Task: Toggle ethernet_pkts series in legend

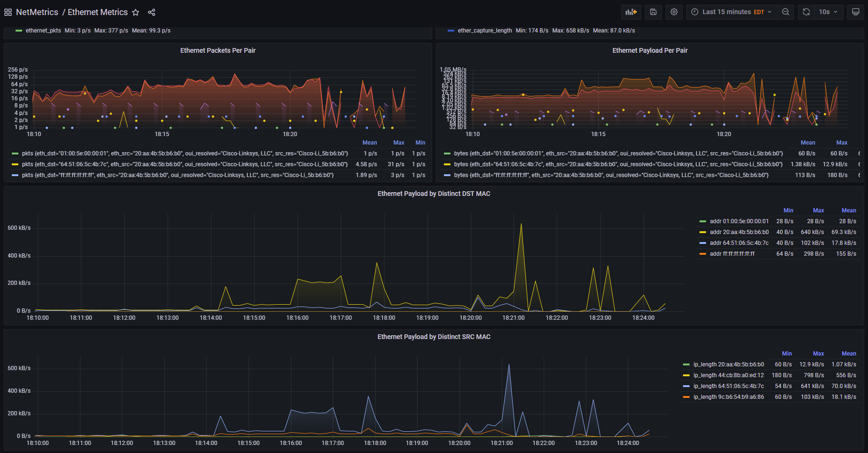Action: [43, 31]
